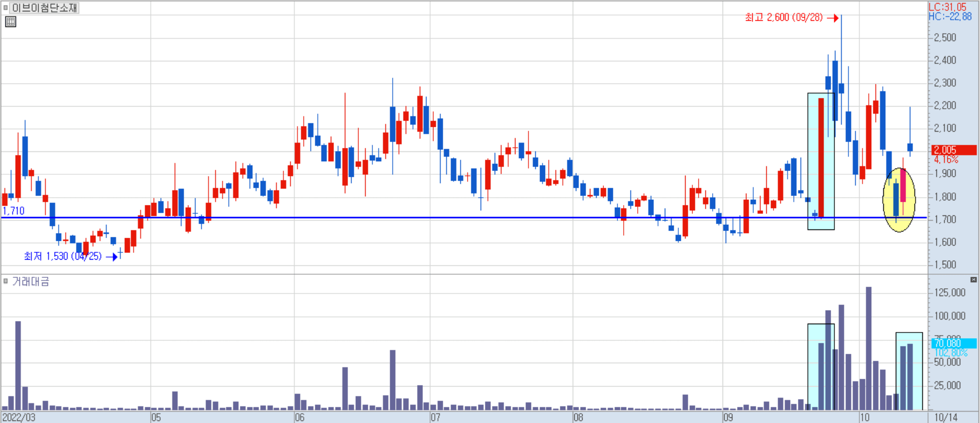Click the 06 month marker on time axis

(x=300, y=417)
